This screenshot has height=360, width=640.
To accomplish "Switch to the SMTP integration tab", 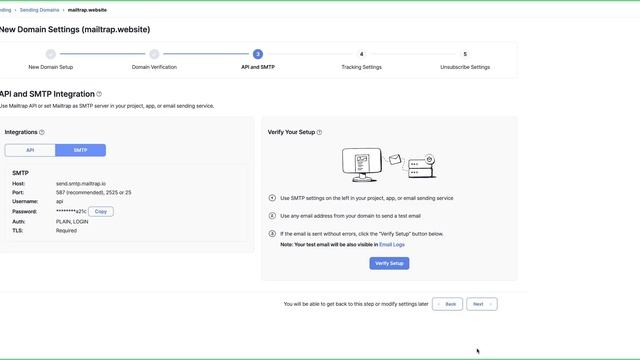I will 80,150.
